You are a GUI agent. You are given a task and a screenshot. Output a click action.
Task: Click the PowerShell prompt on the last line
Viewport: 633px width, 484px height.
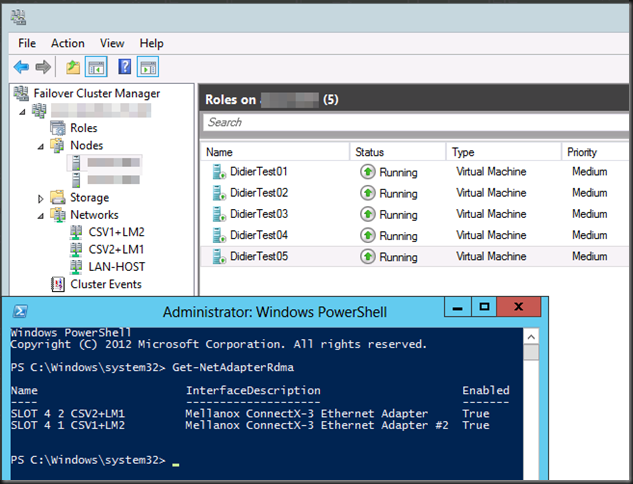(88, 460)
